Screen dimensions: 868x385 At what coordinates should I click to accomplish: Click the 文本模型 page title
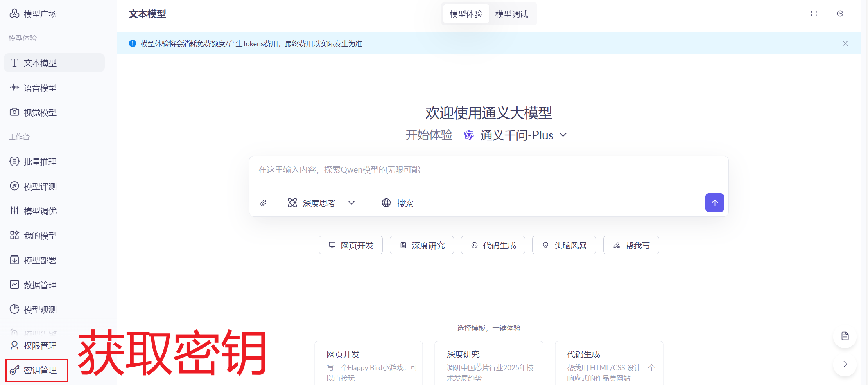pos(147,14)
